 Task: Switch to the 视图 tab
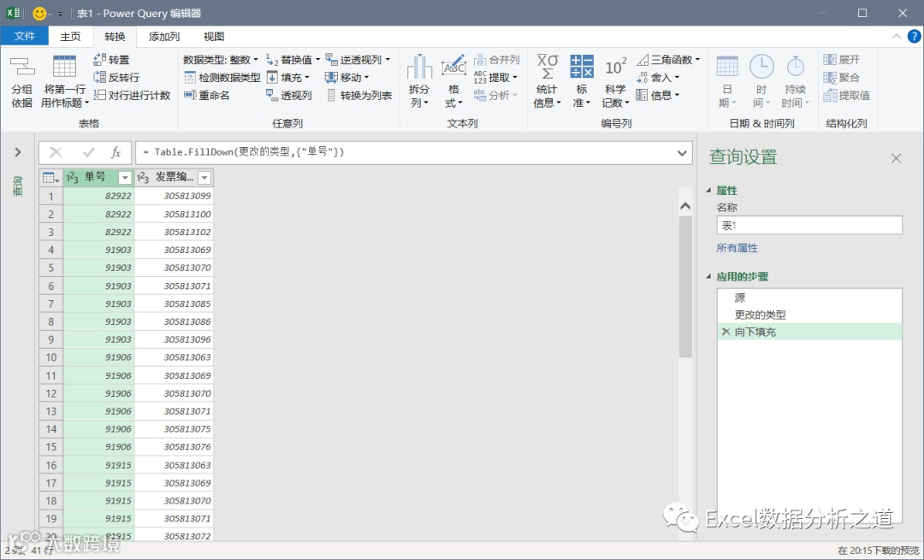tap(213, 37)
